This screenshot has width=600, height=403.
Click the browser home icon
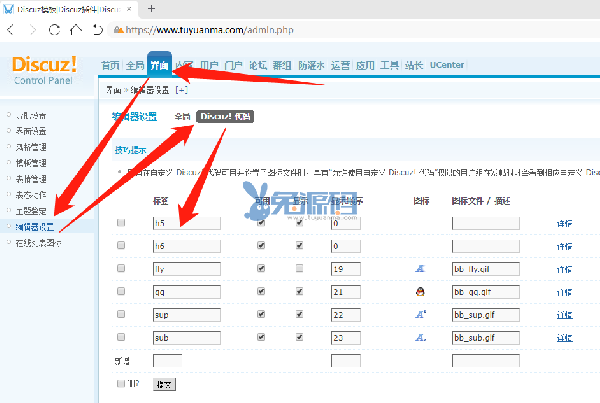tap(76, 29)
